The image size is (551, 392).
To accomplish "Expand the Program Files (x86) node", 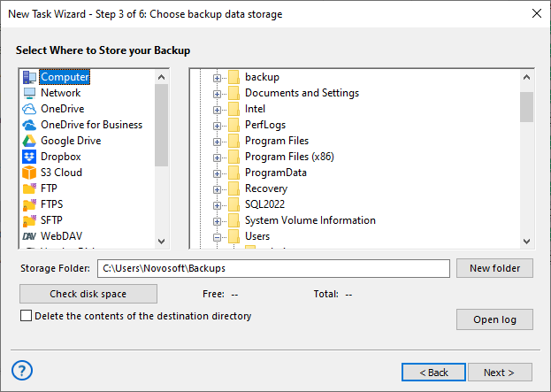I will click(x=217, y=158).
